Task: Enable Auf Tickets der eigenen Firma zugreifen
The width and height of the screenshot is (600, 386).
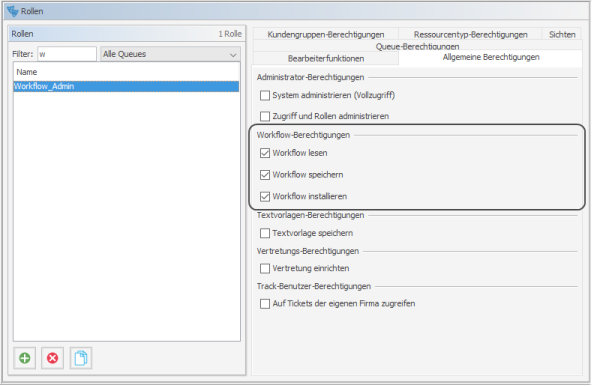Action: [265, 304]
